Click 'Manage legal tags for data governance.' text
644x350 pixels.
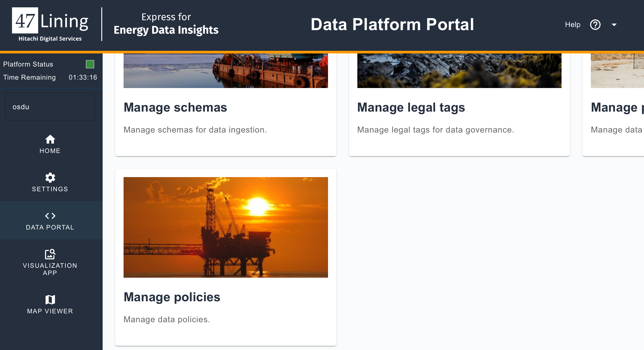point(436,130)
